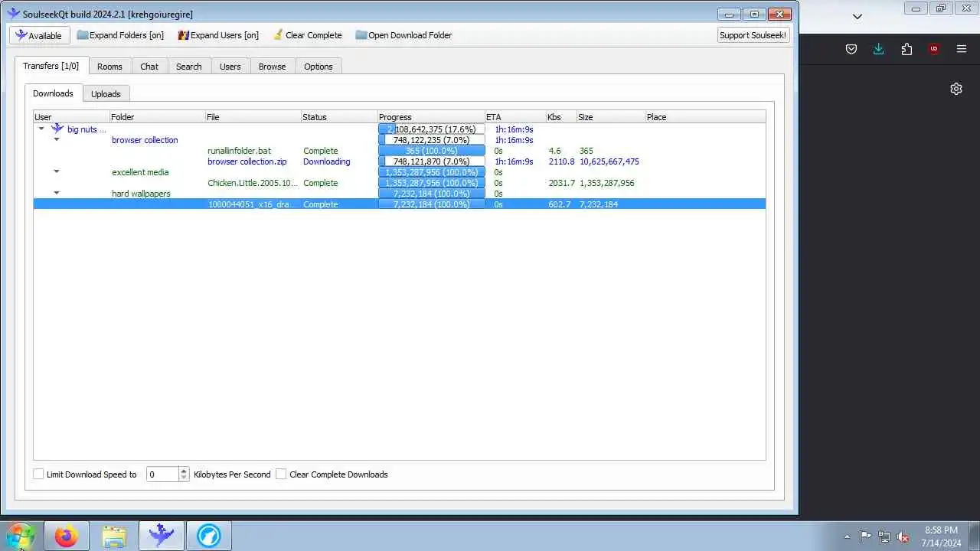Sort by the Progress column header
Viewport: 980px width, 551px height.
[431, 117]
